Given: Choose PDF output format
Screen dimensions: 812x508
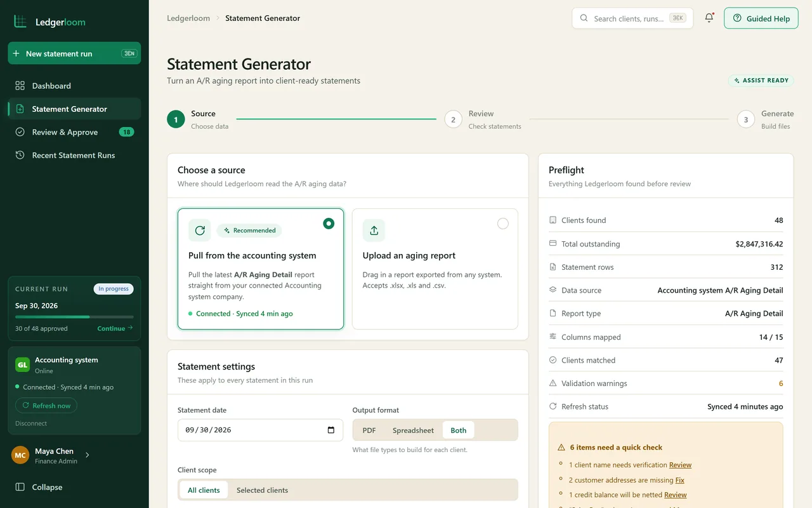Looking at the screenshot, I should 369,430.
